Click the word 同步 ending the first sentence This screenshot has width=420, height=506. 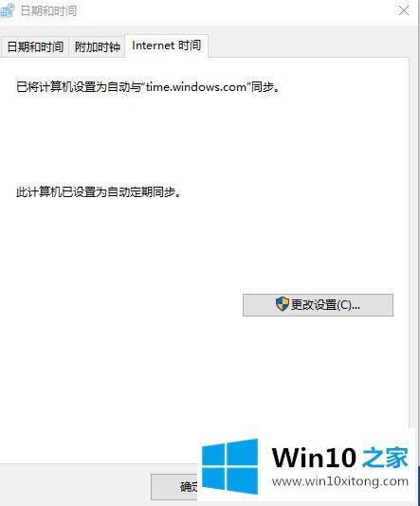263,87
